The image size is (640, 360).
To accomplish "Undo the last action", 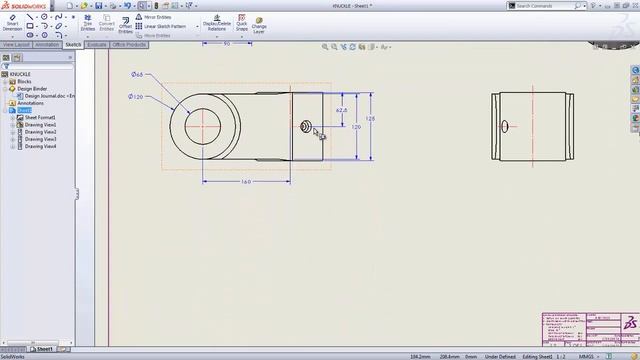I will [x=127, y=6].
